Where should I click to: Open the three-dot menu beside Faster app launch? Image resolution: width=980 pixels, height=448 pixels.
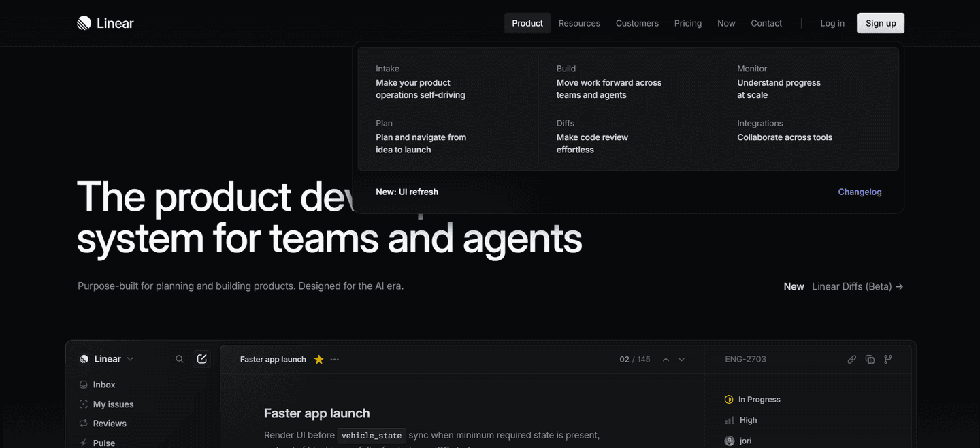335,360
